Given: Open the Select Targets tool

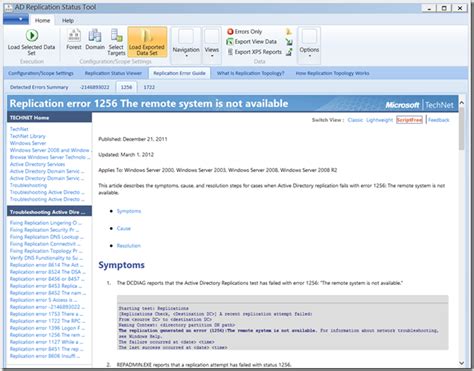Looking at the screenshot, I should click(x=116, y=42).
